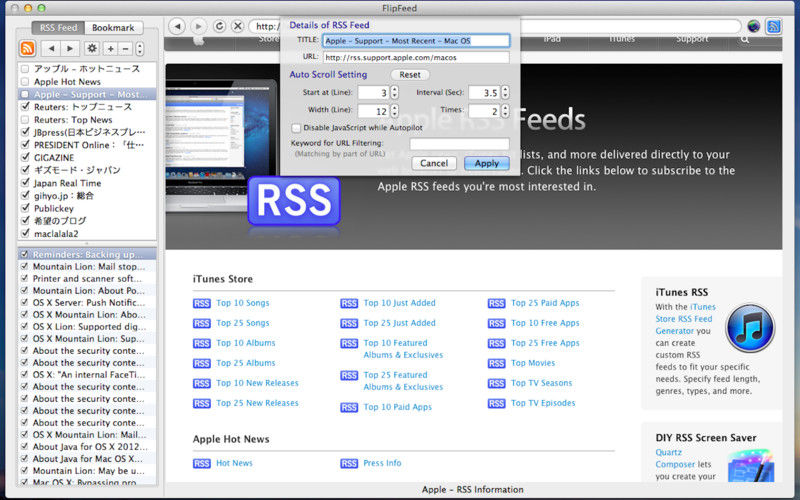Select the About Java for Mac OS X... article
The image size is (800, 500).
click(x=87, y=459)
